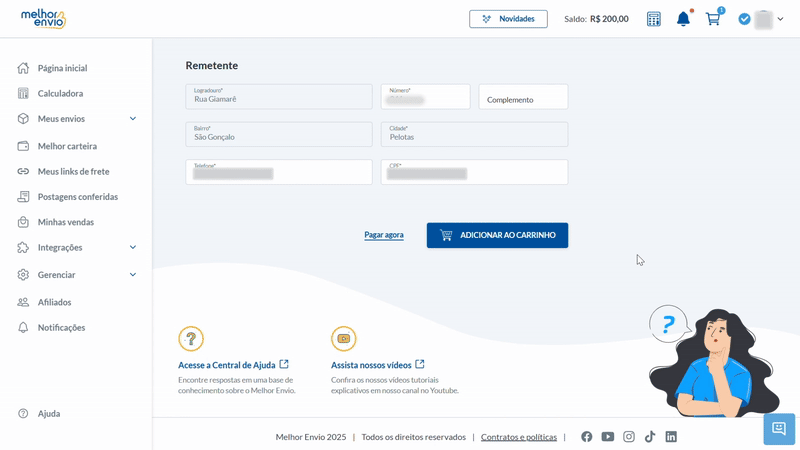This screenshot has width=800, height=450.
Task: Open Afiliados people icon
Action: point(23,302)
